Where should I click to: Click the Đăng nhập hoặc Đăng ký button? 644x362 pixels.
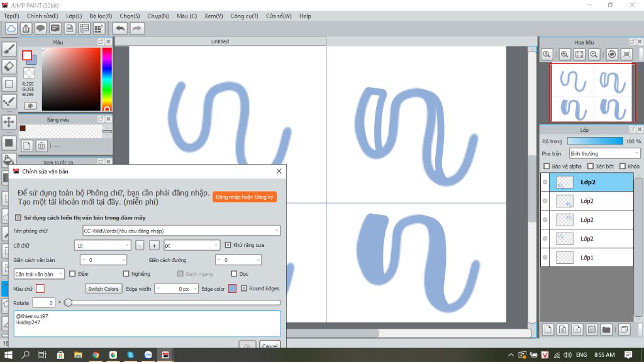(x=245, y=197)
